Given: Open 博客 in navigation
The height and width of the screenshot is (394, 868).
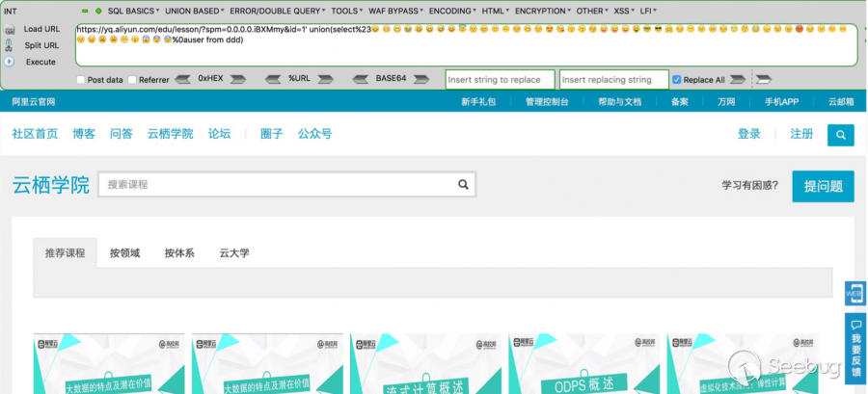Looking at the screenshot, I should (x=84, y=134).
